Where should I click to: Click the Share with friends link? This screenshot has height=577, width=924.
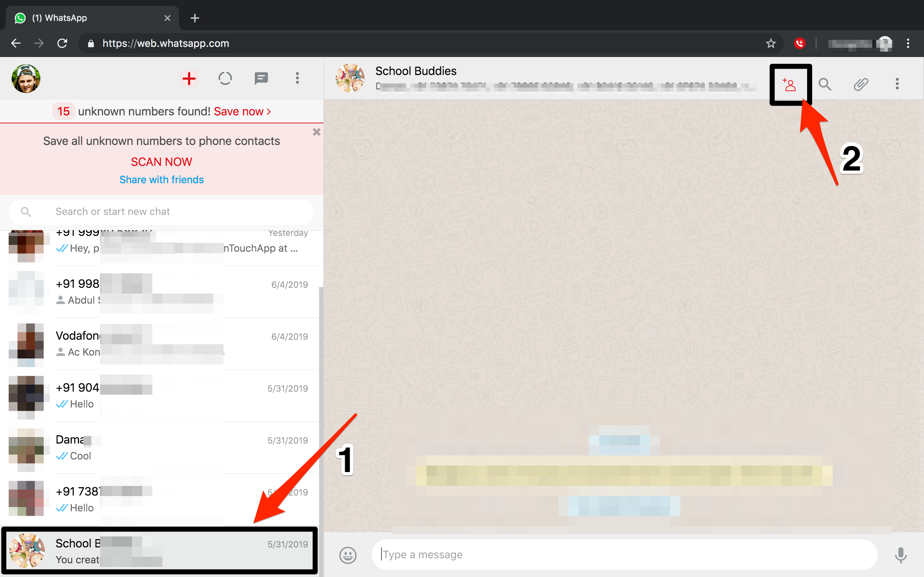click(161, 180)
